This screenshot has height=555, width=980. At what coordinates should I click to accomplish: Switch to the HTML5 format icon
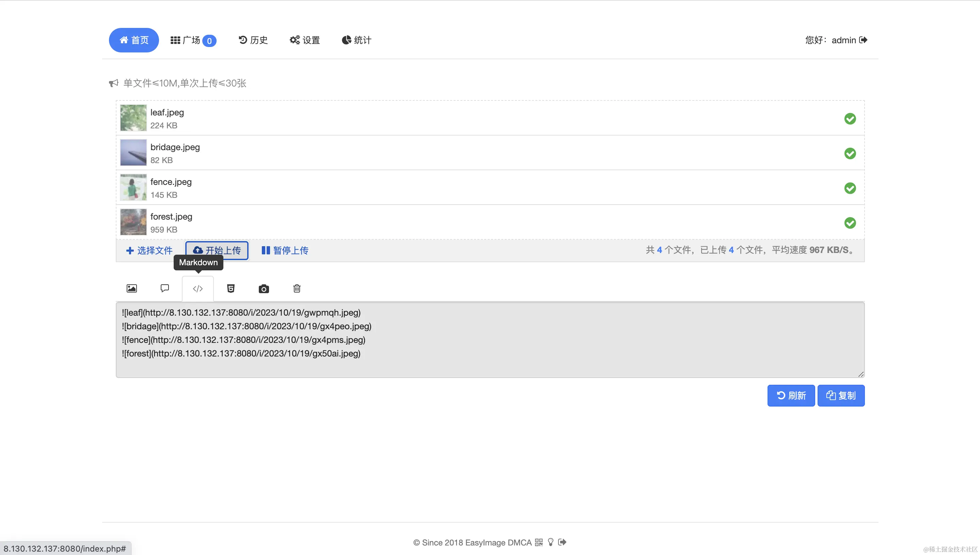(231, 288)
